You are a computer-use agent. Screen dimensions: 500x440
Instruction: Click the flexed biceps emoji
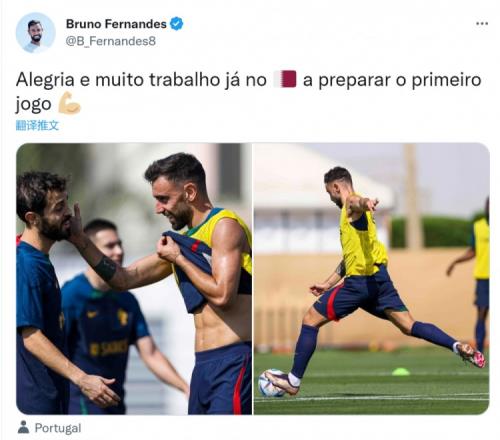[69, 103]
